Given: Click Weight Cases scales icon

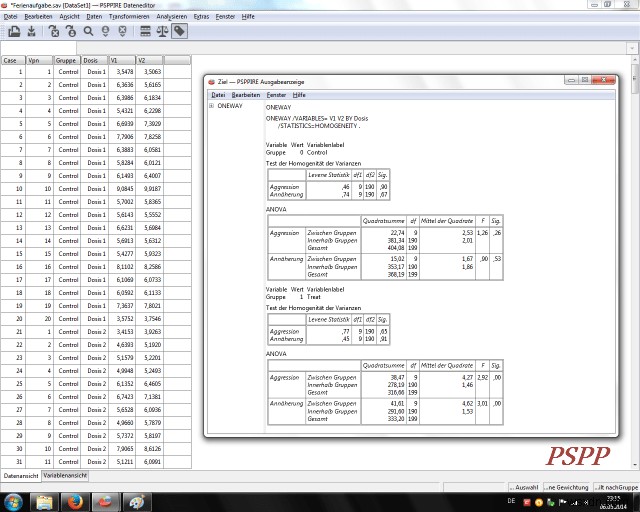Looking at the screenshot, I should (x=162, y=31).
